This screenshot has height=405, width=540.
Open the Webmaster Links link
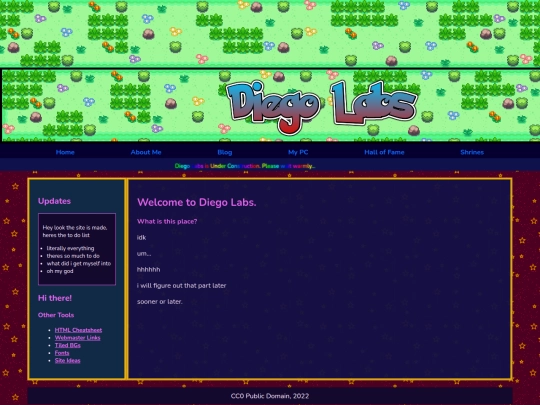[77, 338]
